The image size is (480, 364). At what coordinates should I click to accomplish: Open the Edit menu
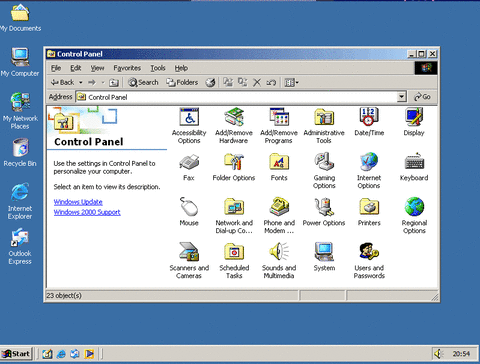coord(76,68)
